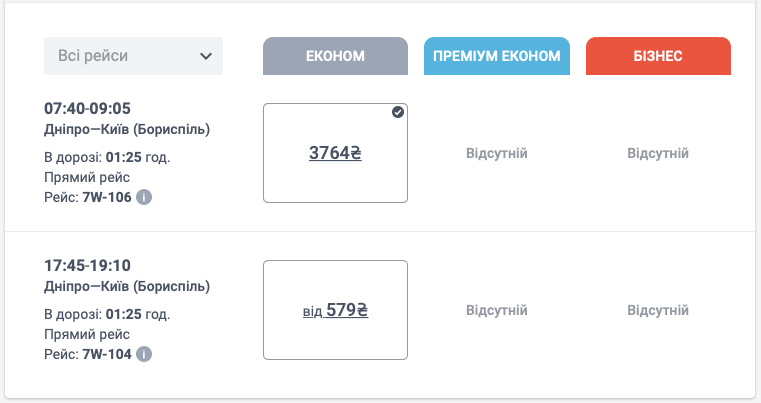Click Відсутній under premium economy for 7W-104

(496, 310)
